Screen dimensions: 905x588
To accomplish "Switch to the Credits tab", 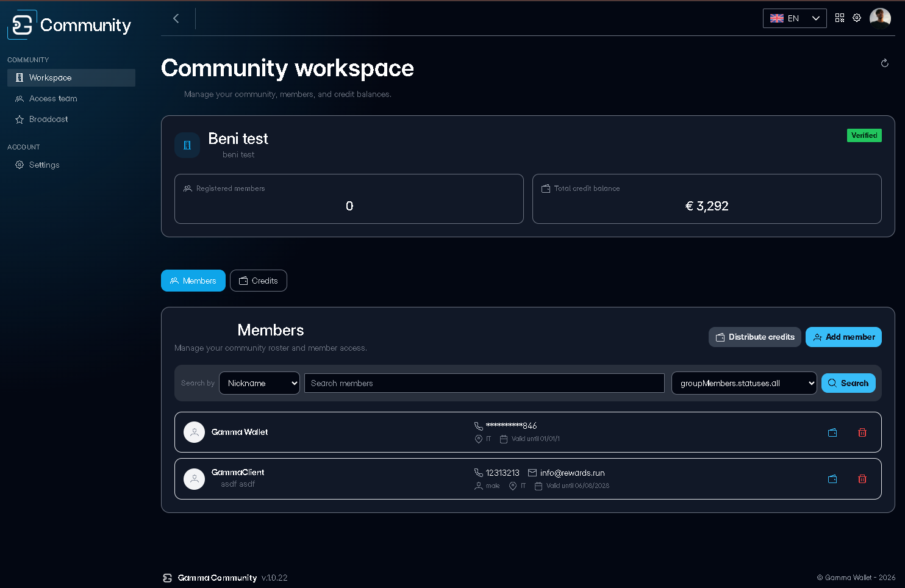I will pyautogui.click(x=259, y=281).
